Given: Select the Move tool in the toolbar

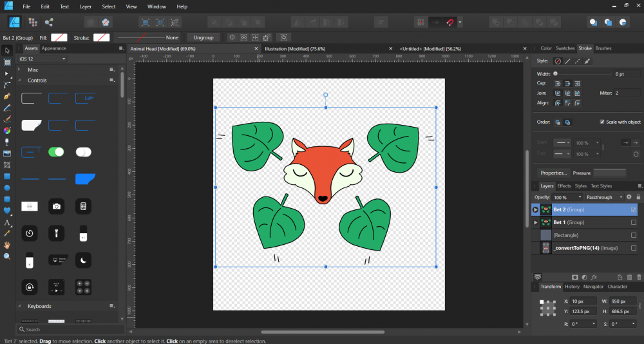Looking at the screenshot, I should tap(7, 50).
